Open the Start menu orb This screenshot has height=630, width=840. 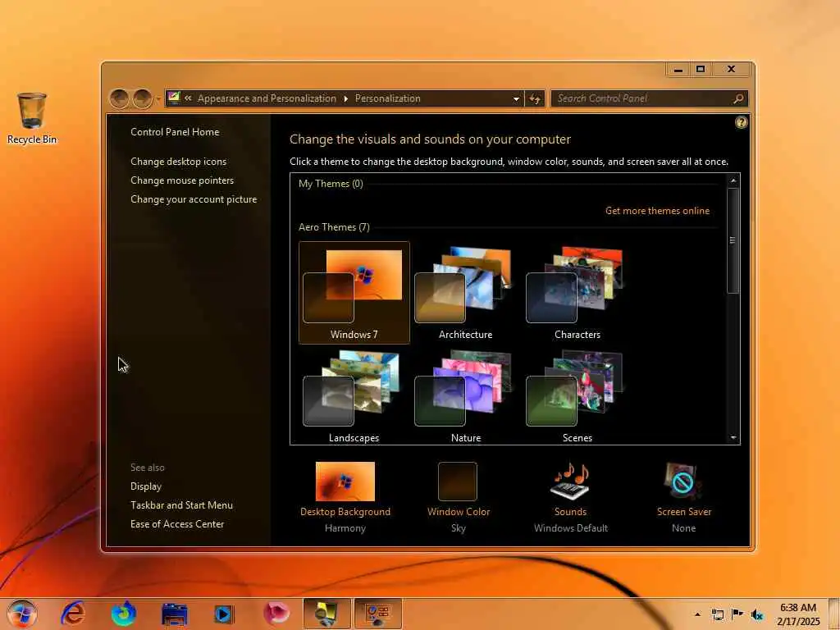tap(22, 614)
